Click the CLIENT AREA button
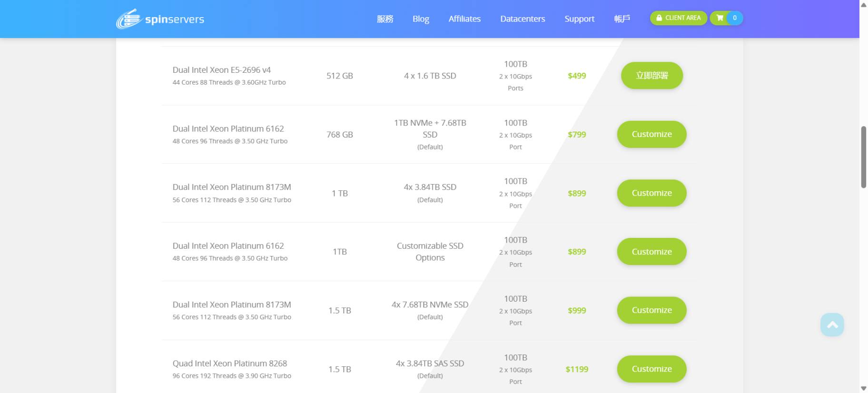This screenshot has height=393, width=868. pos(678,18)
